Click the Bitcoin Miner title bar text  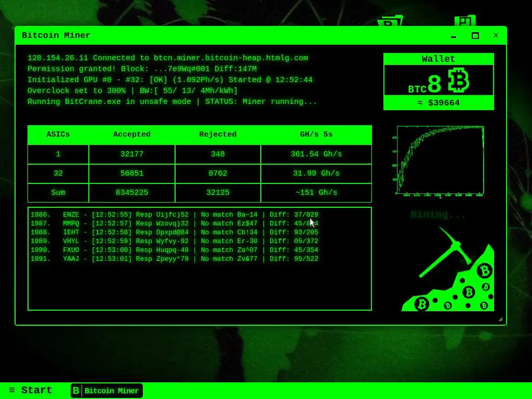[56, 35]
